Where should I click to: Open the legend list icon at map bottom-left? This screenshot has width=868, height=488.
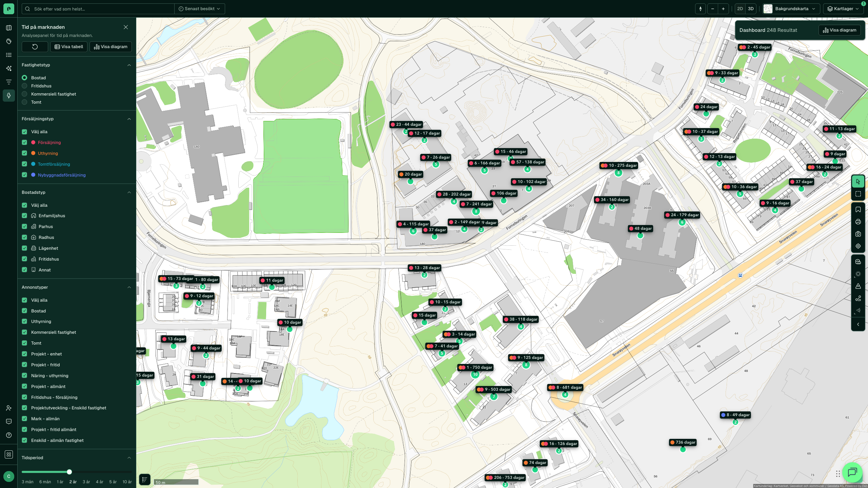[x=144, y=480]
